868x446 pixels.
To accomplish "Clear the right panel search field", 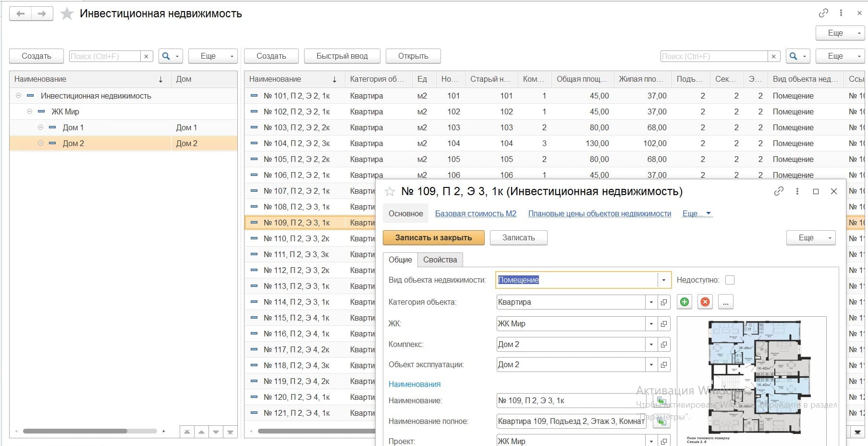I will [x=773, y=56].
